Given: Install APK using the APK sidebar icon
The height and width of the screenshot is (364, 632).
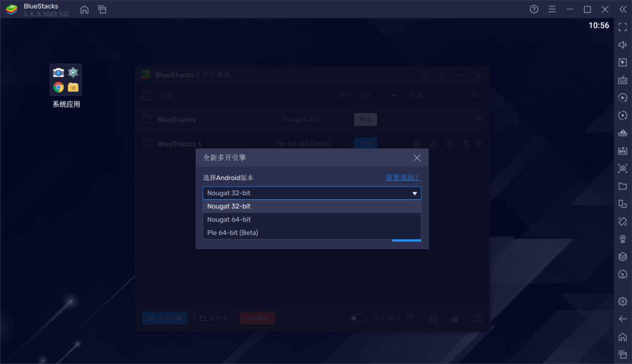Looking at the screenshot, I should 623,151.
